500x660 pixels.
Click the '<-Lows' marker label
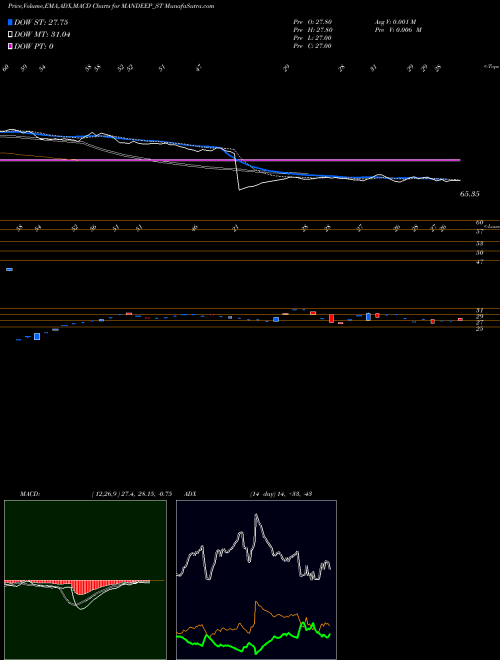tap(492, 226)
